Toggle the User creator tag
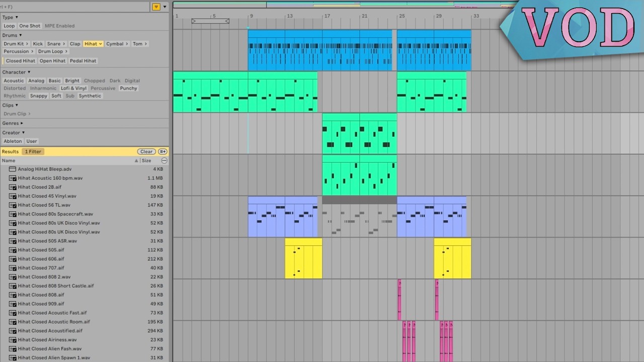 [32, 141]
